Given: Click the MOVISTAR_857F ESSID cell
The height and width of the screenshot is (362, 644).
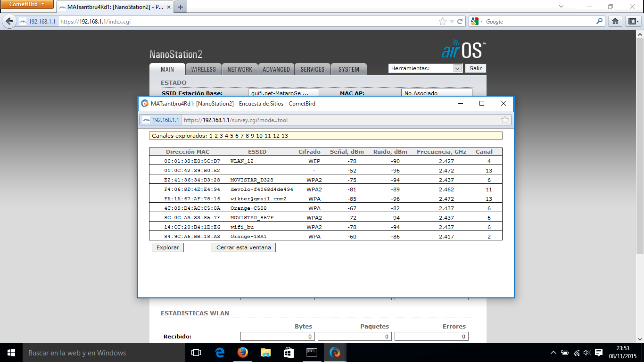Looking at the screenshot, I should pyautogui.click(x=252, y=218).
